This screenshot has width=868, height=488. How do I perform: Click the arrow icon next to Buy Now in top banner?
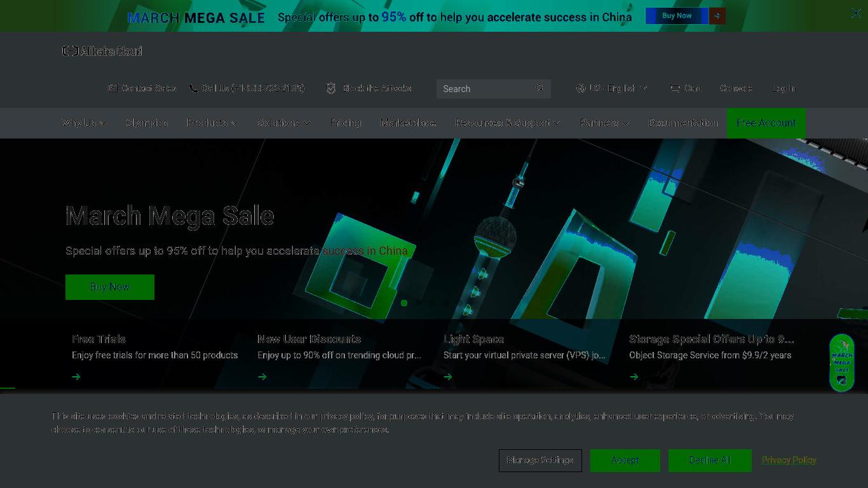pos(717,16)
